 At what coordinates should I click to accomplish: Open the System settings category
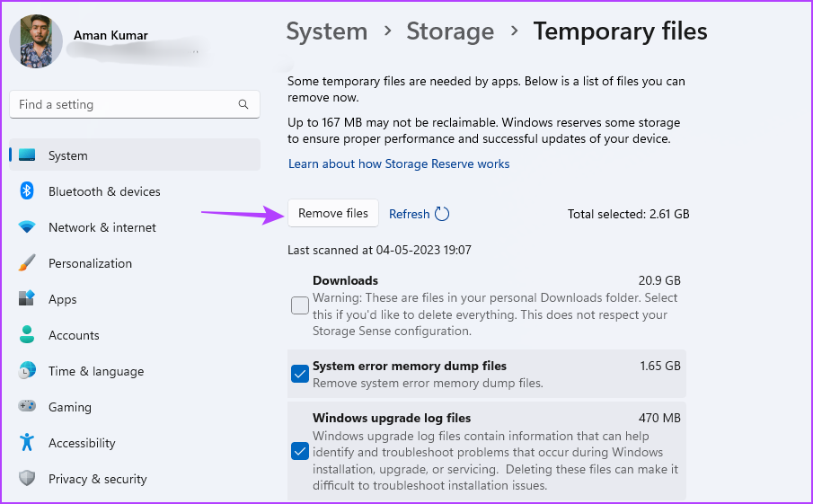click(x=135, y=155)
